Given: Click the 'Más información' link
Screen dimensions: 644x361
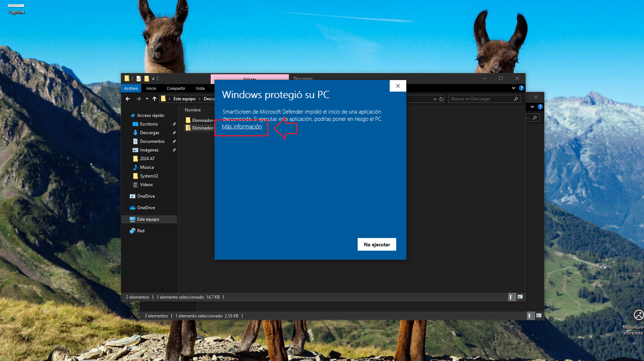Looking at the screenshot, I should pos(242,127).
